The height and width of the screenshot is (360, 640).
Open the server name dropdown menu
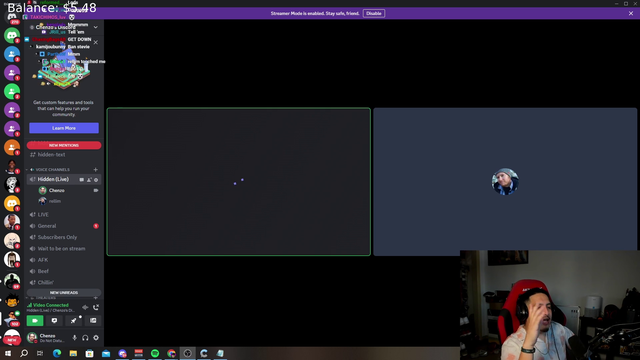point(96,27)
